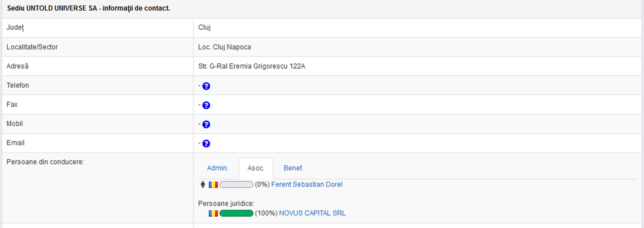Click the Telefon label
Viewport: 644px width, 228px height.
(x=18, y=85)
